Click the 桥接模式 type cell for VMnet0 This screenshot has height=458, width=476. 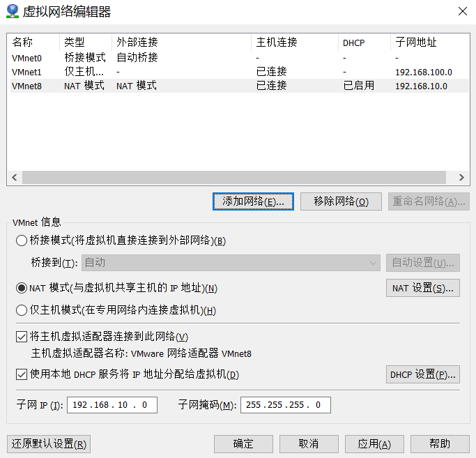point(85,57)
